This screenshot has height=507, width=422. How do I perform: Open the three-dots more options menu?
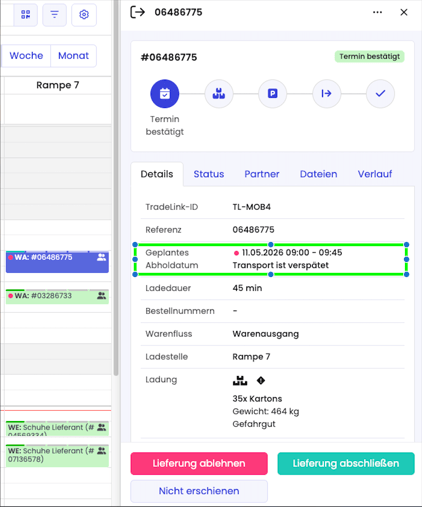(377, 12)
